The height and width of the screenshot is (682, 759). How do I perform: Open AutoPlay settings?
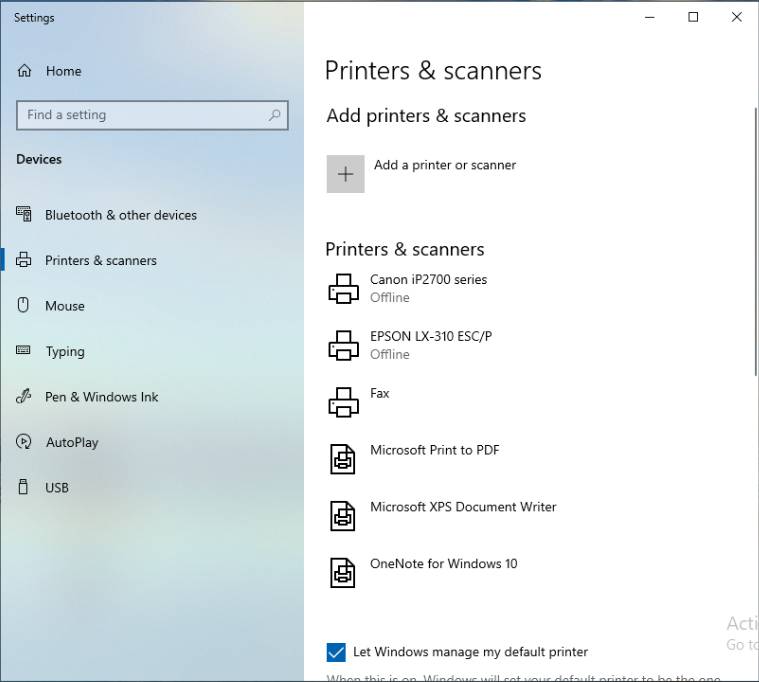pos(72,442)
